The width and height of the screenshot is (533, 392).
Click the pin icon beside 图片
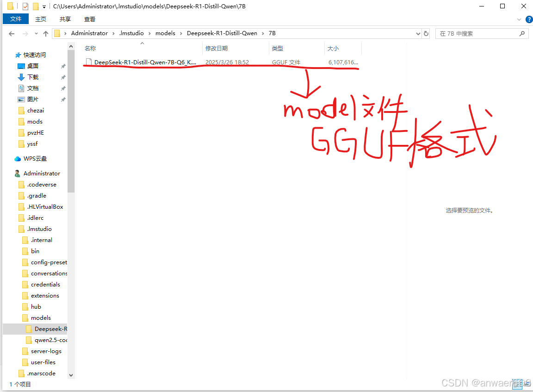tap(63, 100)
